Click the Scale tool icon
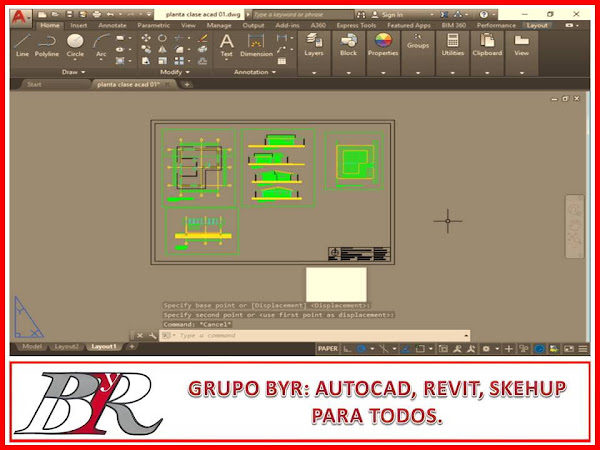The width and height of the screenshot is (600, 450). click(x=162, y=61)
